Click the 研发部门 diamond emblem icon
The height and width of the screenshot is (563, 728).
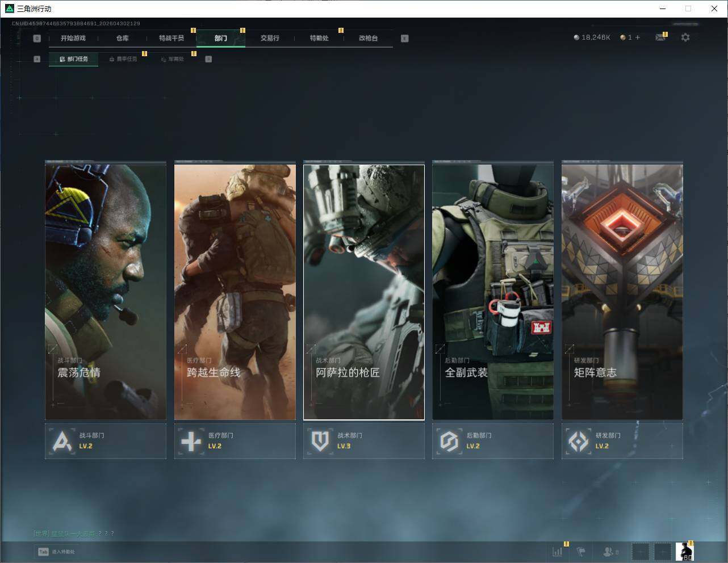(x=579, y=441)
